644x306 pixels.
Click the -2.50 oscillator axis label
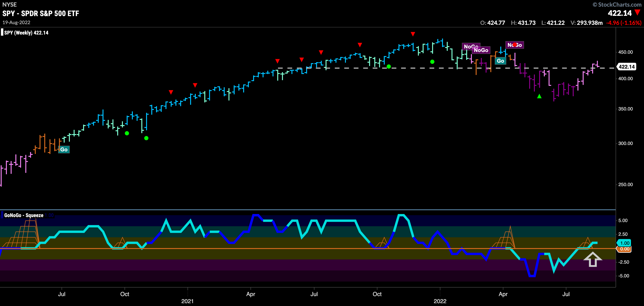pyautogui.click(x=623, y=262)
